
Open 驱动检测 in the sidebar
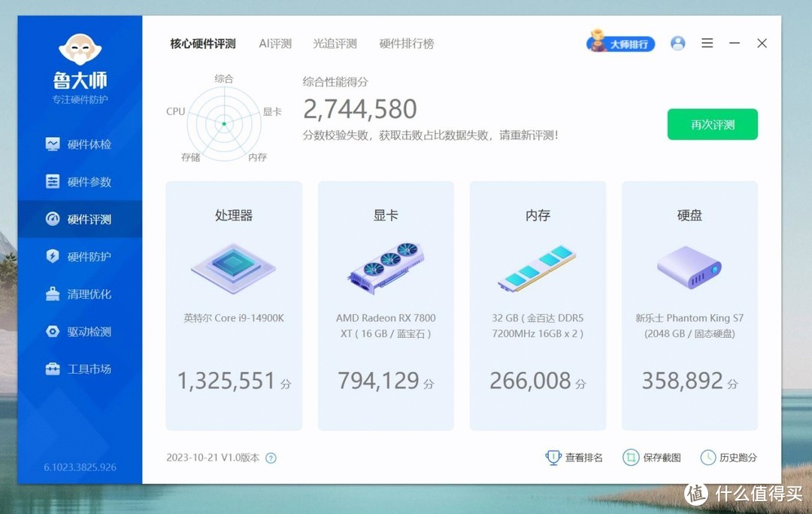pyautogui.click(x=80, y=332)
